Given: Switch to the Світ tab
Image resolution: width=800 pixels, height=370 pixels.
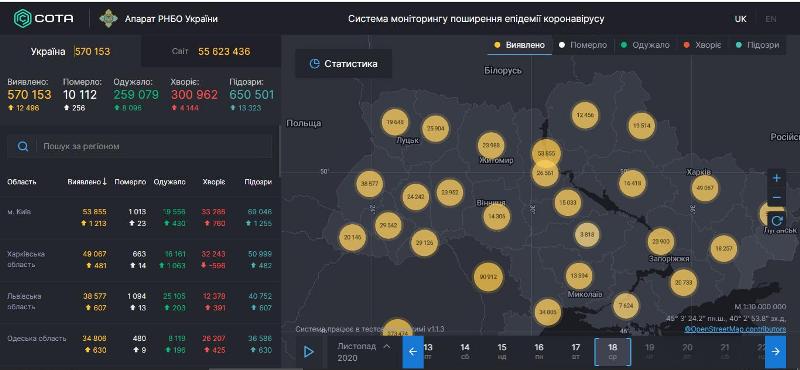Looking at the screenshot, I should 211,52.
